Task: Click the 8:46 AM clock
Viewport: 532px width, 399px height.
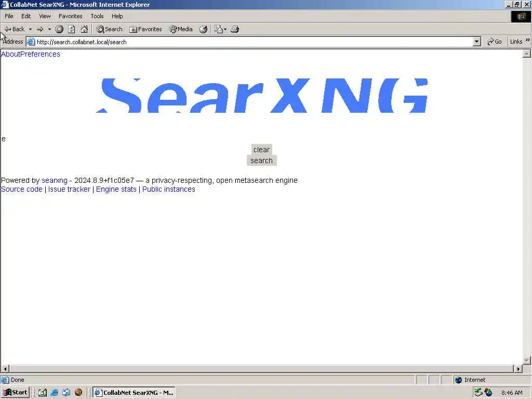Action: 512,393
